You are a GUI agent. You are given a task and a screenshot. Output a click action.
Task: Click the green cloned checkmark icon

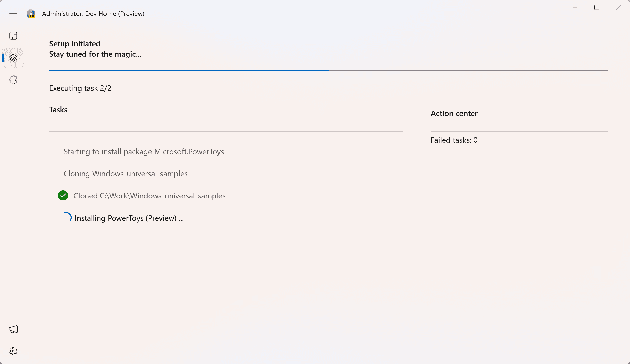pos(63,196)
